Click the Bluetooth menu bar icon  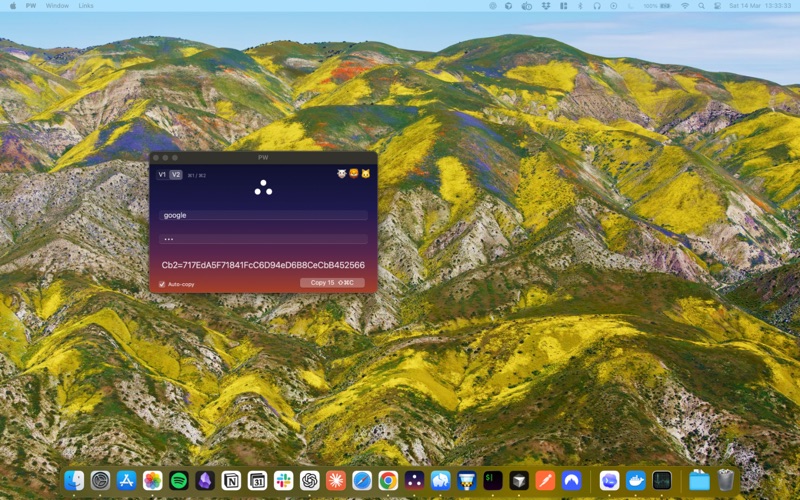pyautogui.click(x=580, y=6)
